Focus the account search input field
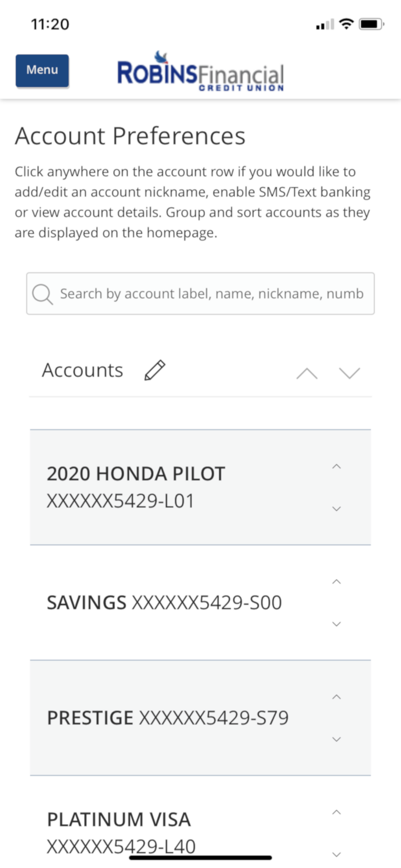Screen dimensions: 401x868 pos(211,294)
